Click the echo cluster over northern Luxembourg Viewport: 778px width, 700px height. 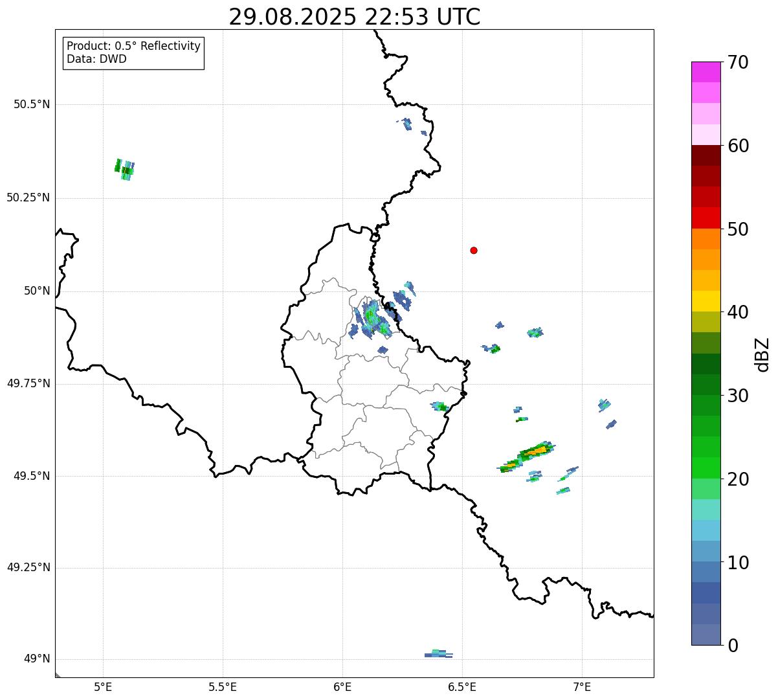[x=372, y=319]
